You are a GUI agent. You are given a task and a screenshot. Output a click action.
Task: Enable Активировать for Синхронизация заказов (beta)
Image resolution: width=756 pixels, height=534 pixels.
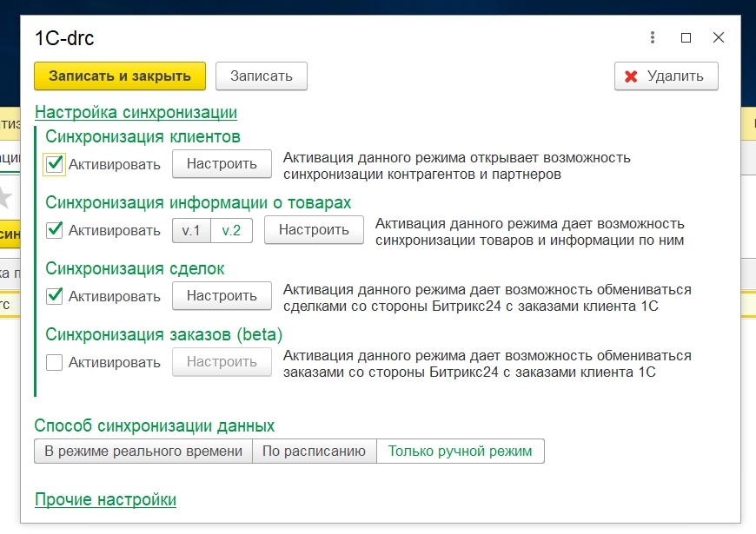click(55, 362)
